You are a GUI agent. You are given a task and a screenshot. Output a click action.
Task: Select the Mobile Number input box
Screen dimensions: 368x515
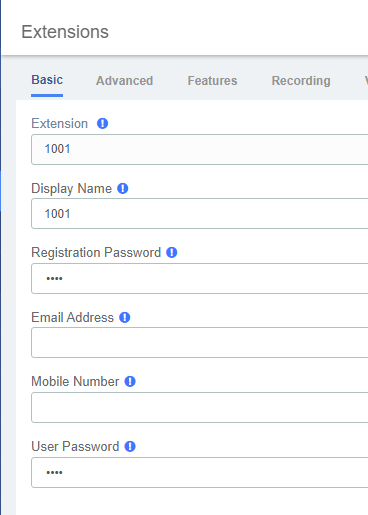point(200,407)
